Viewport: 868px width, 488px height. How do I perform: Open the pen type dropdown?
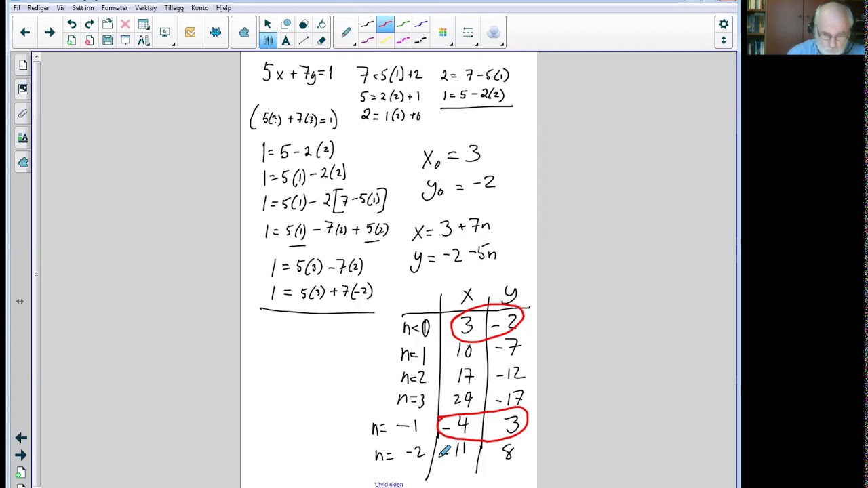point(347,33)
